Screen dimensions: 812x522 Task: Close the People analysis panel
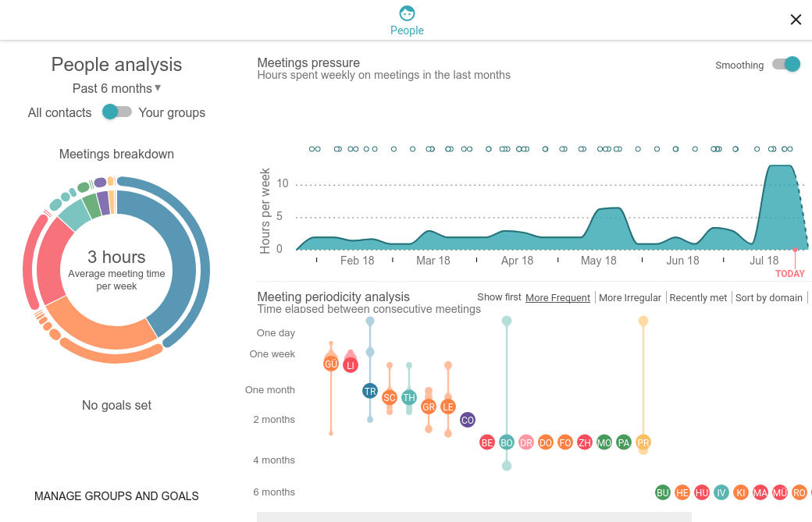click(x=796, y=20)
